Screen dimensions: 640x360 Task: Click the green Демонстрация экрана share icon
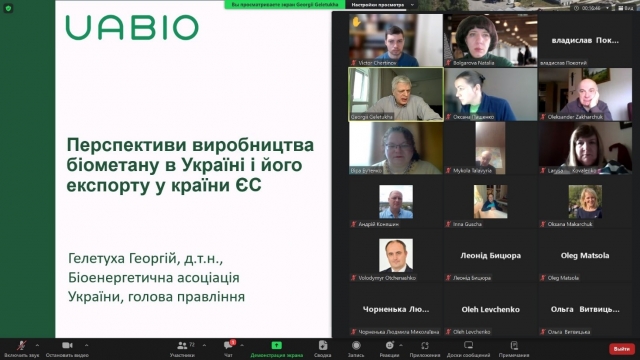point(277,345)
